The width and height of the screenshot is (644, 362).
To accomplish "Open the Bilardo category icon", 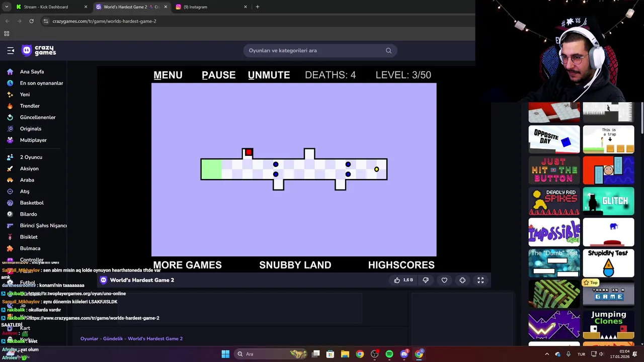I will (10, 214).
